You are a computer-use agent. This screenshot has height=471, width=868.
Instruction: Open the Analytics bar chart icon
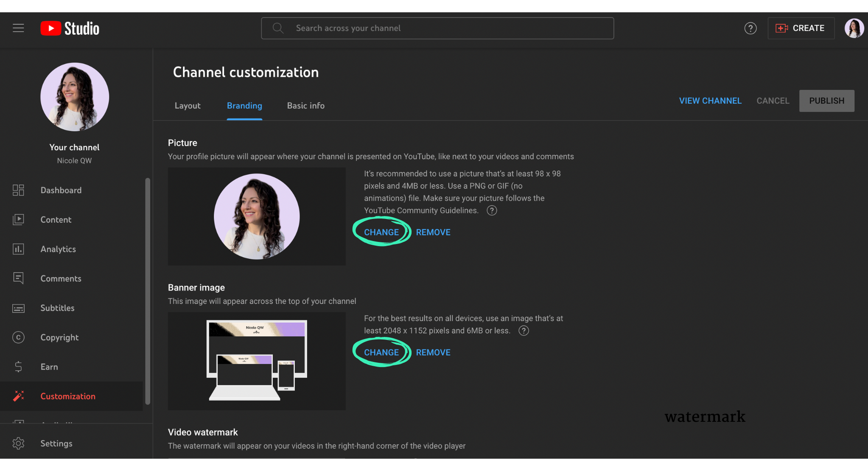[x=18, y=249]
